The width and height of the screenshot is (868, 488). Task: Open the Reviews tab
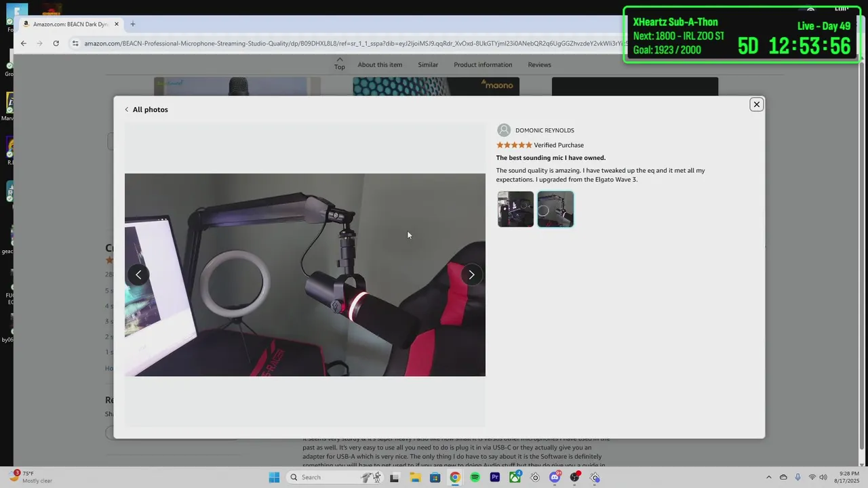(539, 64)
